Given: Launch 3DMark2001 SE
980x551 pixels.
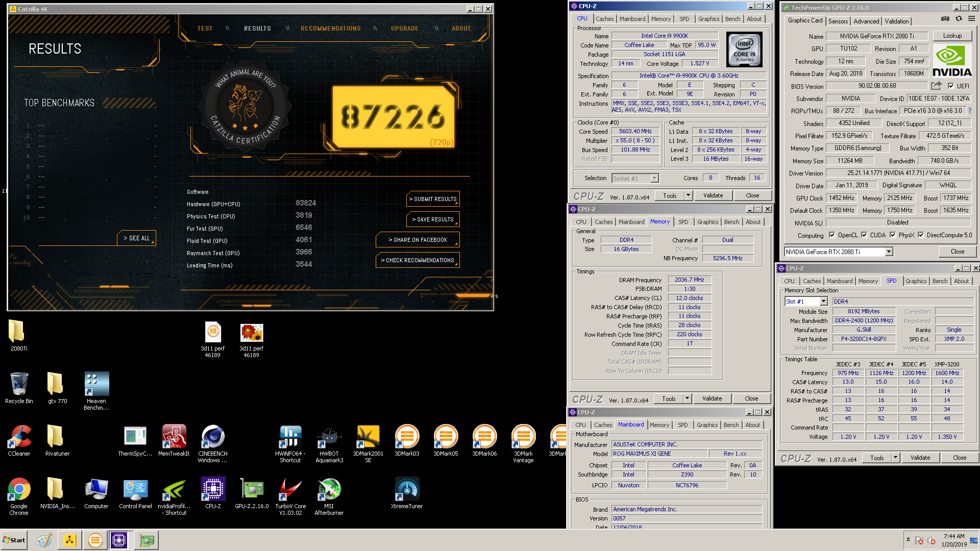Looking at the screenshot, I should coord(368,443).
